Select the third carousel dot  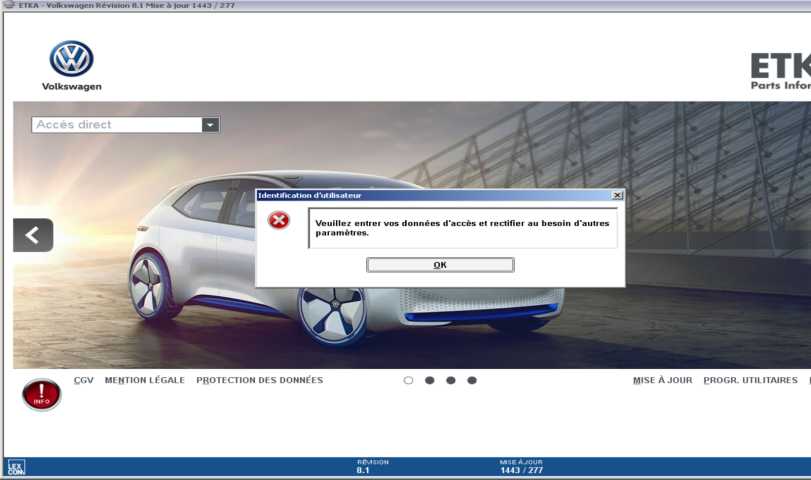tap(450, 380)
